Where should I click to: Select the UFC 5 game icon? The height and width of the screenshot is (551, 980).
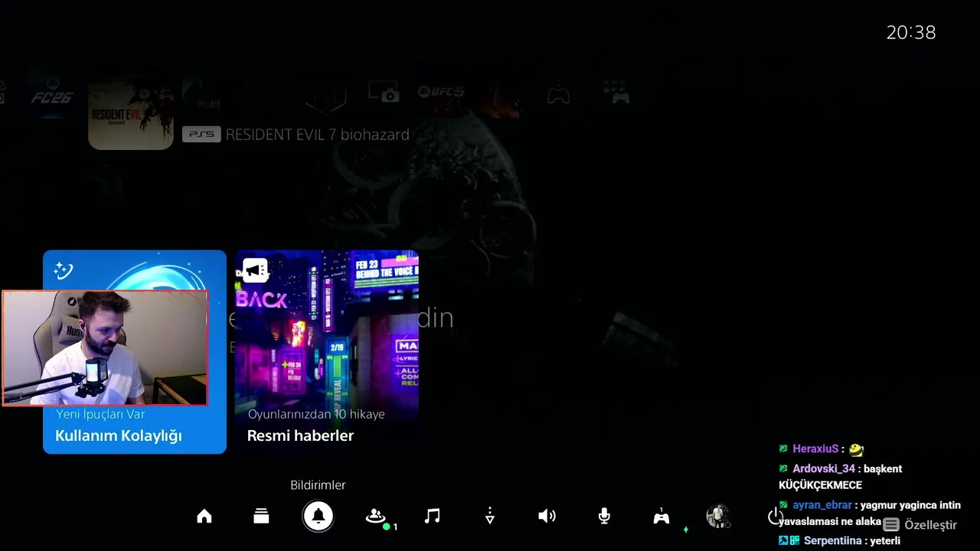click(441, 93)
